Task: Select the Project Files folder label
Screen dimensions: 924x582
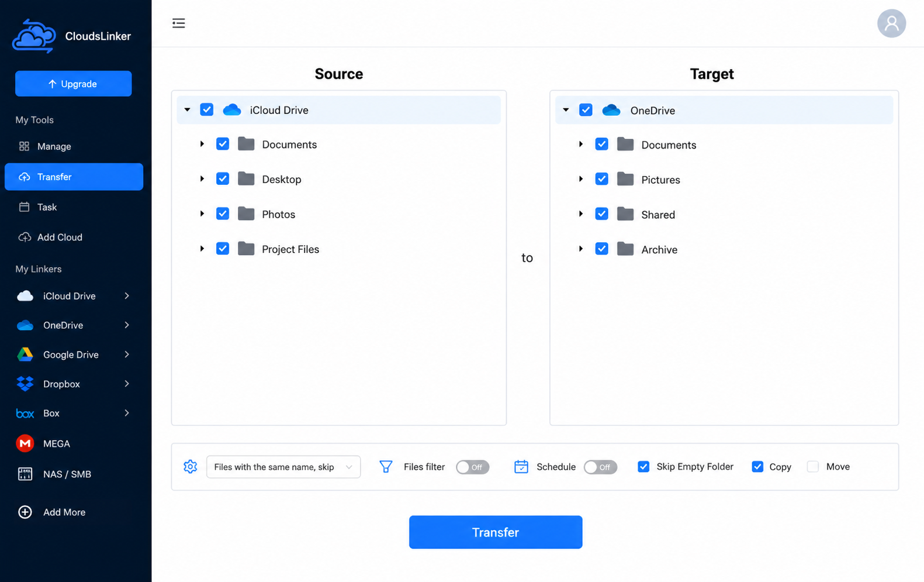Action: point(290,249)
